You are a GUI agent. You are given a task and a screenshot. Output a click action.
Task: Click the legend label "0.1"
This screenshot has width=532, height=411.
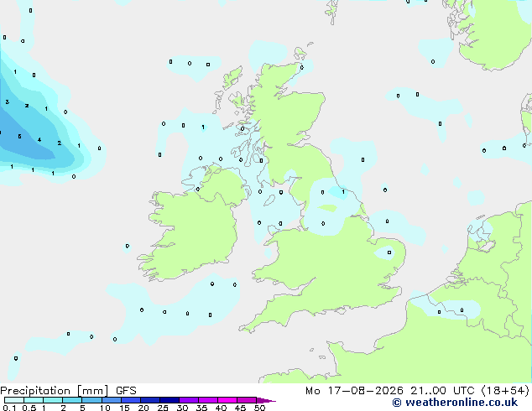click(9, 408)
